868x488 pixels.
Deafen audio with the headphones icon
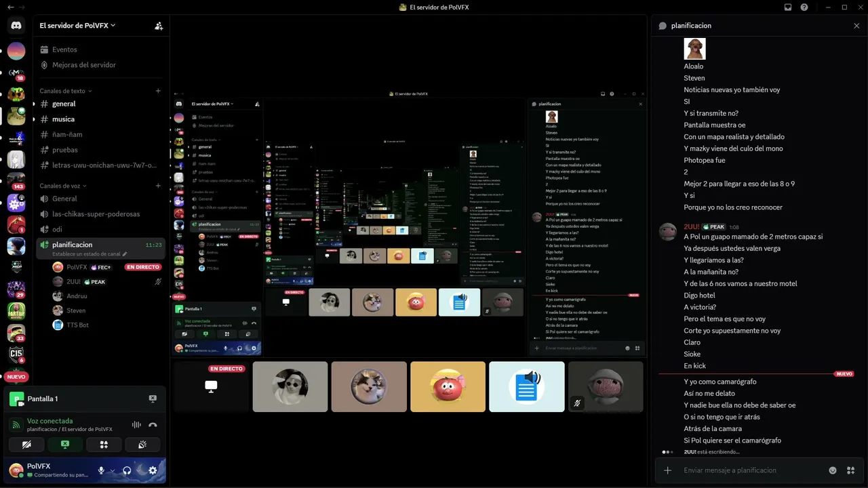[x=127, y=470]
